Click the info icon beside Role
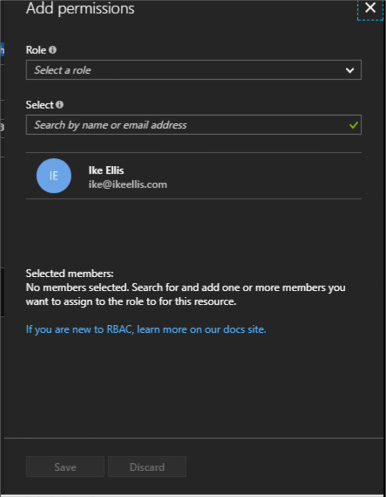Image resolution: width=386 pixels, height=497 pixels. coord(52,50)
